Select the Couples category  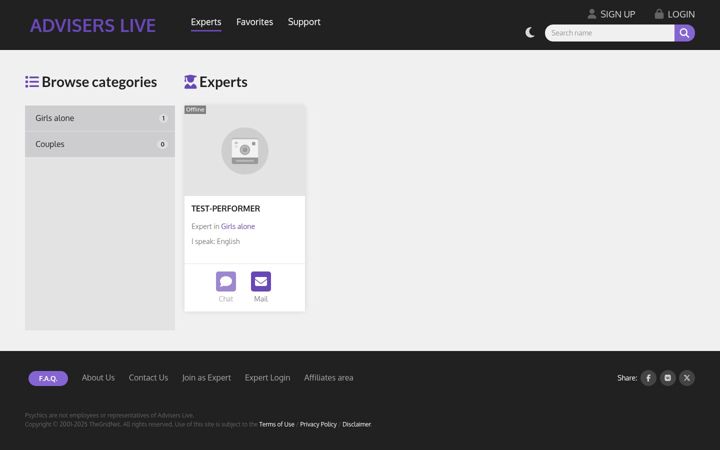coord(100,144)
